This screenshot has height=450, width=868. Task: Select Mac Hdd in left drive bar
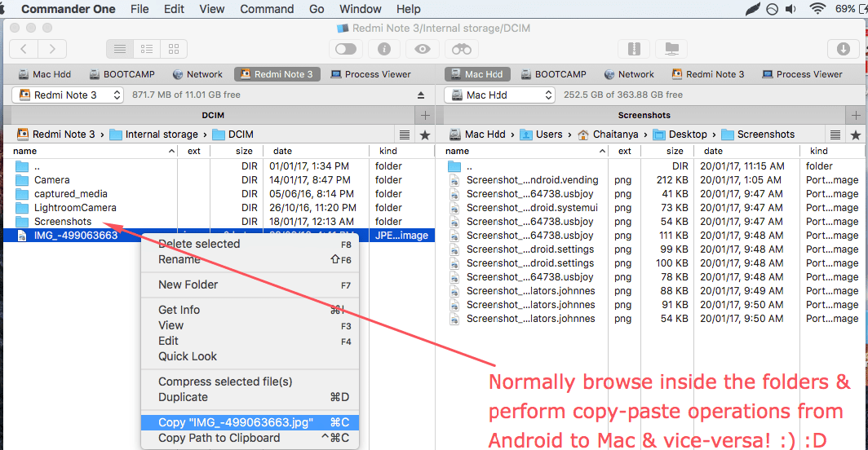click(45, 74)
